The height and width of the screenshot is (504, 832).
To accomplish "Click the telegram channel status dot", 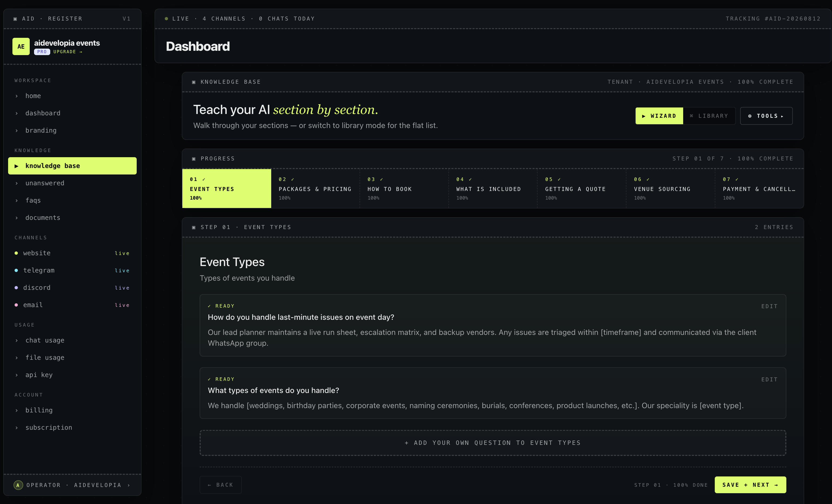I will tap(16, 270).
